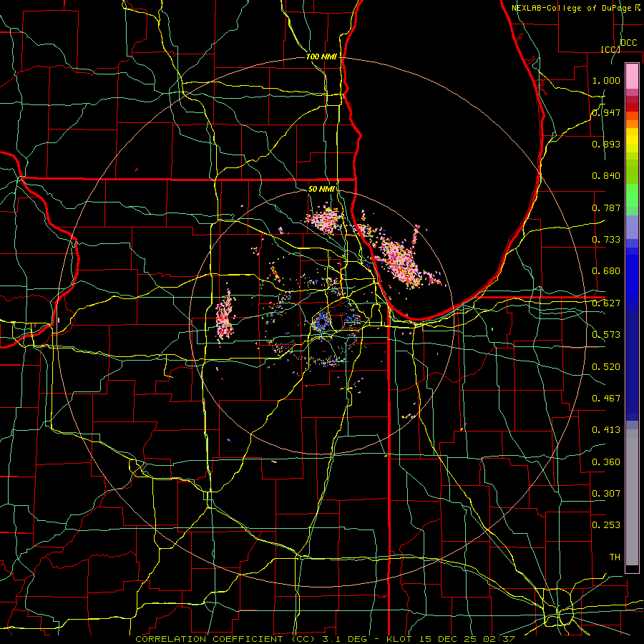Click the pink echo cluster west of radar

(x=225, y=316)
